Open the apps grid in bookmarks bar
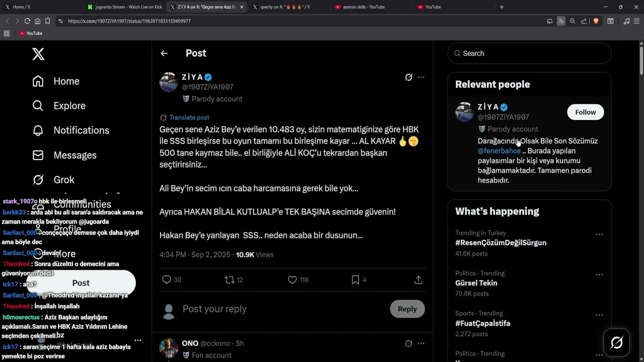The image size is (644, 362). click(x=7, y=33)
